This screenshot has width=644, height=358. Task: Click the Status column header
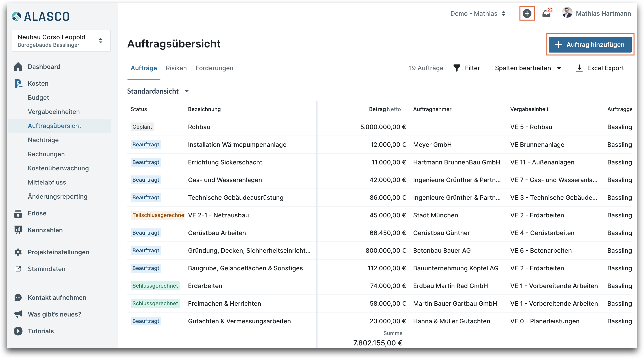point(139,109)
